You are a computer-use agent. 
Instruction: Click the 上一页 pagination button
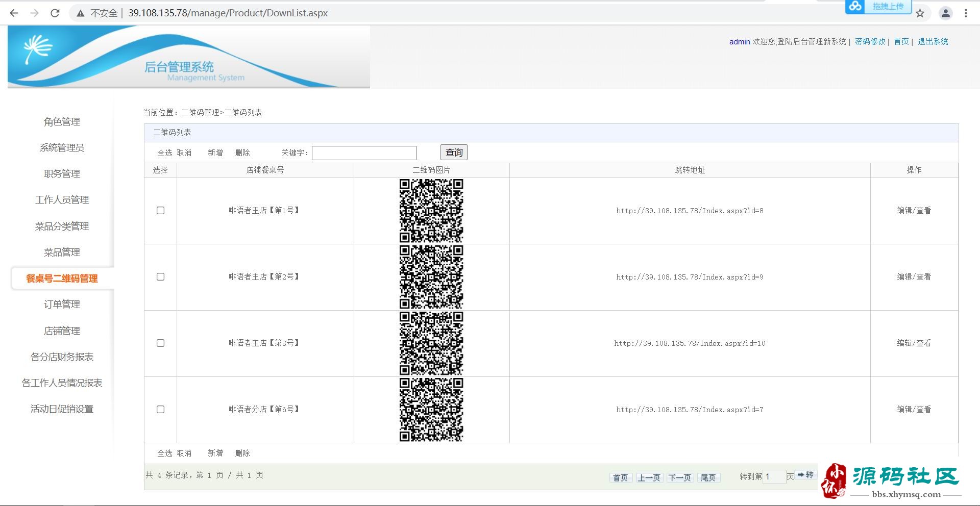[x=649, y=477]
